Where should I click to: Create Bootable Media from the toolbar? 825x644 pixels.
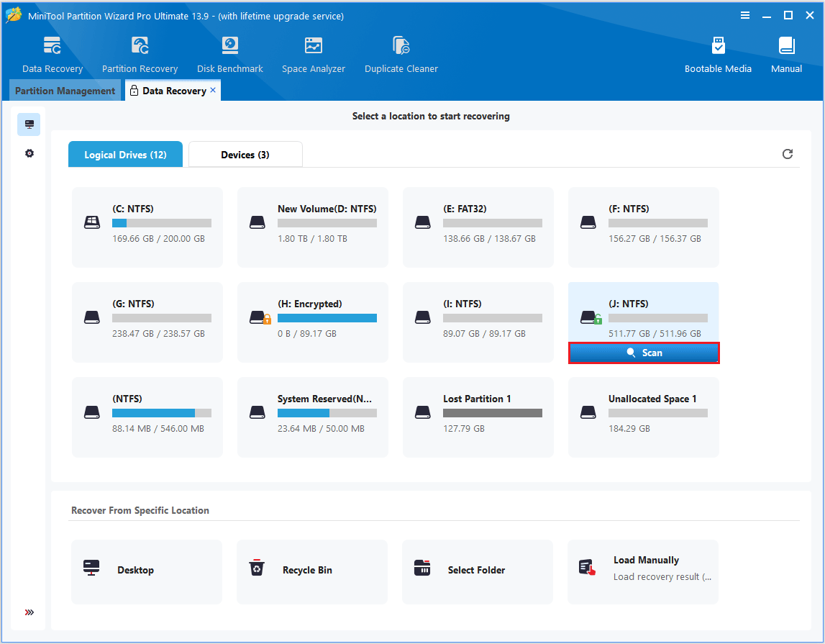tap(718, 55)
